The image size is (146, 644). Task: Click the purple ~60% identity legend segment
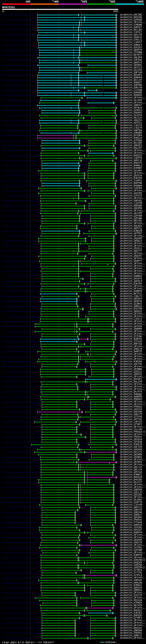pos(73,4)
